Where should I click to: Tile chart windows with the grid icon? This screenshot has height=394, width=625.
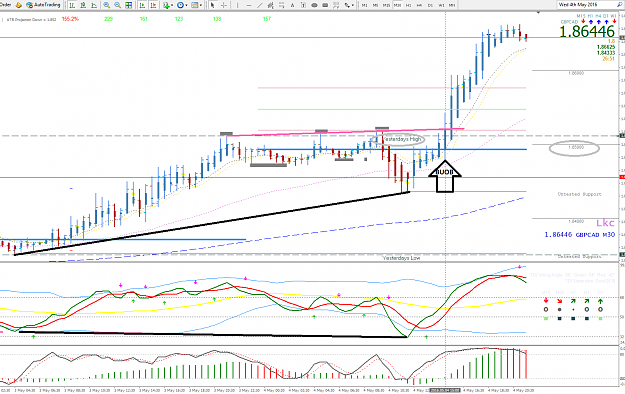[128, 5]
